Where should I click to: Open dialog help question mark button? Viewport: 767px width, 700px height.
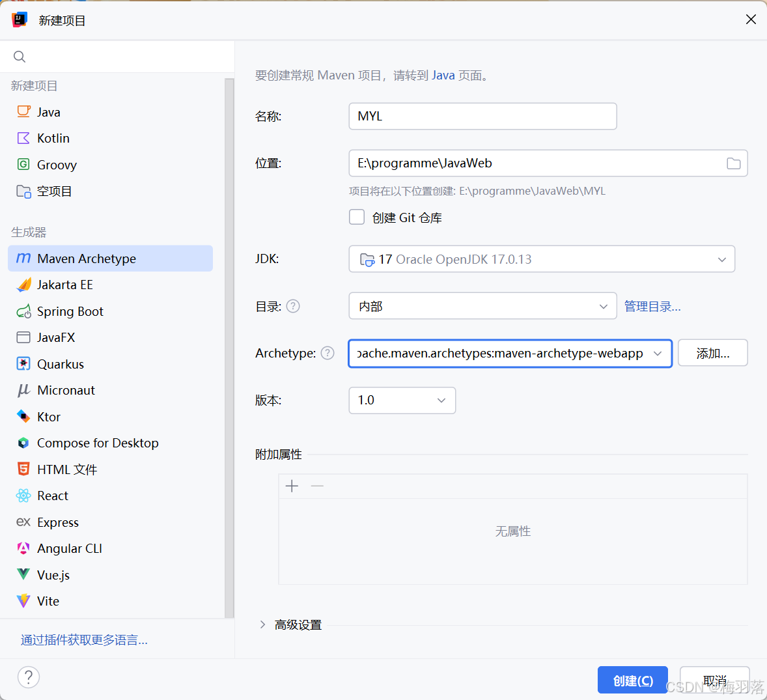29,677
